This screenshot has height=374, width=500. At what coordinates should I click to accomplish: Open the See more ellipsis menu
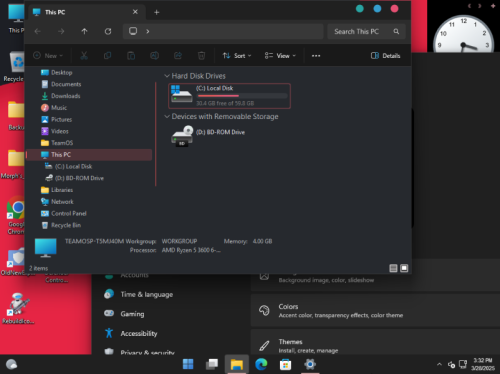pyautogui.click(x=316, y=56)
